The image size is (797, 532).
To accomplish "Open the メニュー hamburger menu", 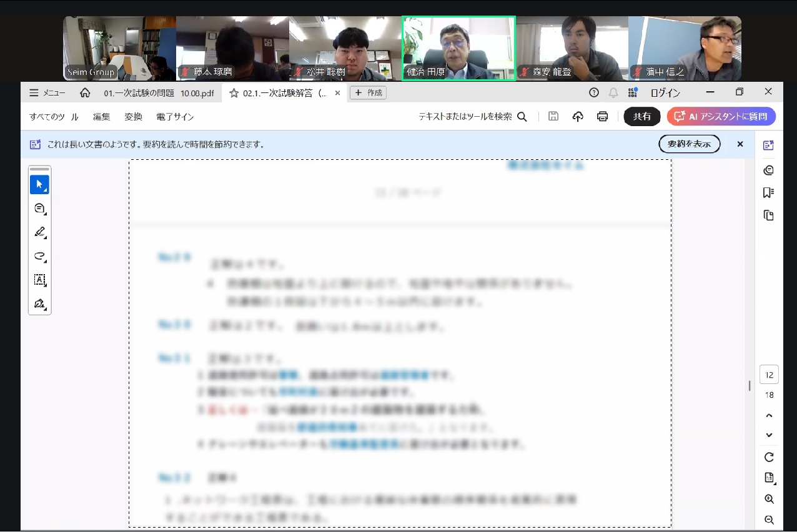I will point(47,93).
